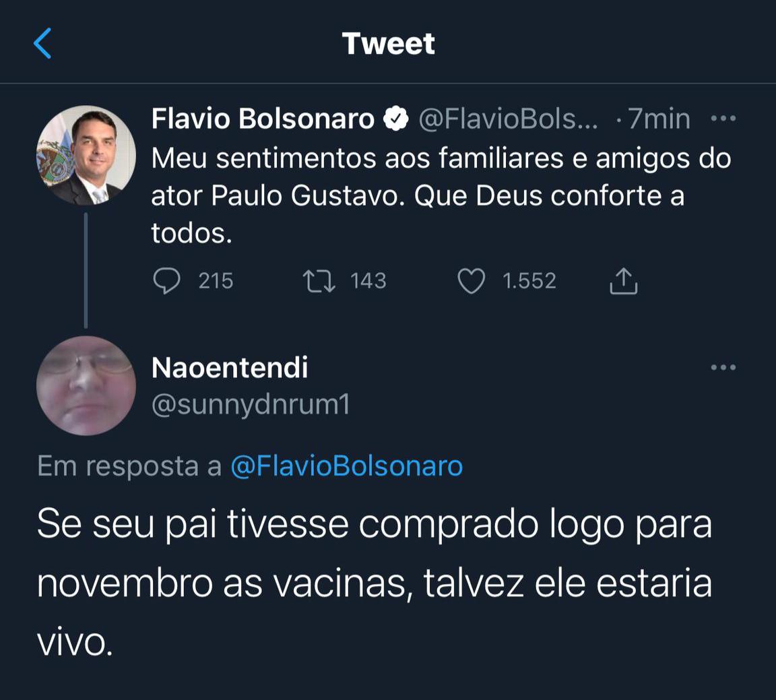Go back using the blue arrow
This screenshot has width=776, height=700.
click(x=42, y=44)
